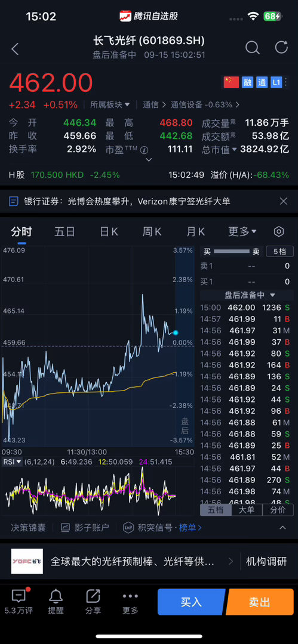Screen dimensions: 298x644
Task: Tap the Wi-Fi status icon
Action: (253, 17)
